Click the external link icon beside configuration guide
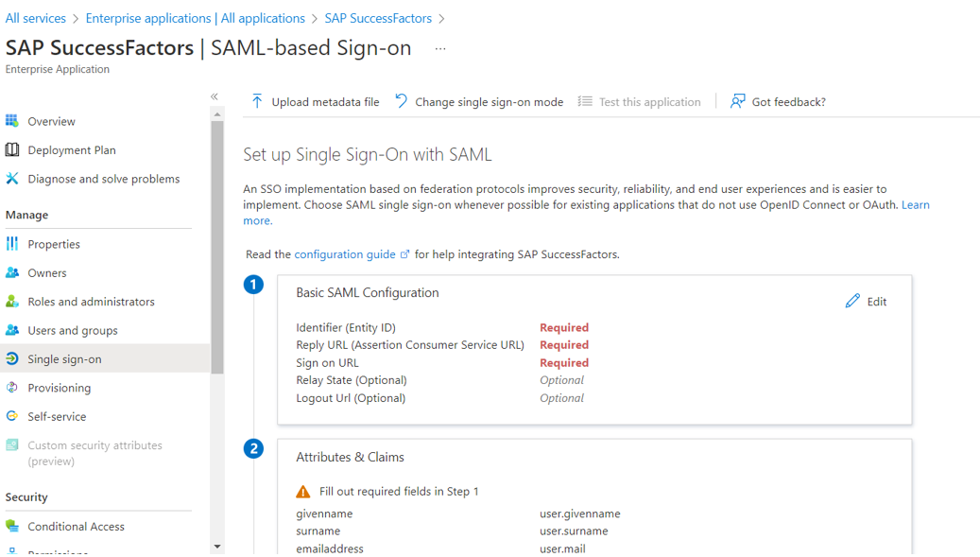Screen dimensions: 980x557 [404, 253]
